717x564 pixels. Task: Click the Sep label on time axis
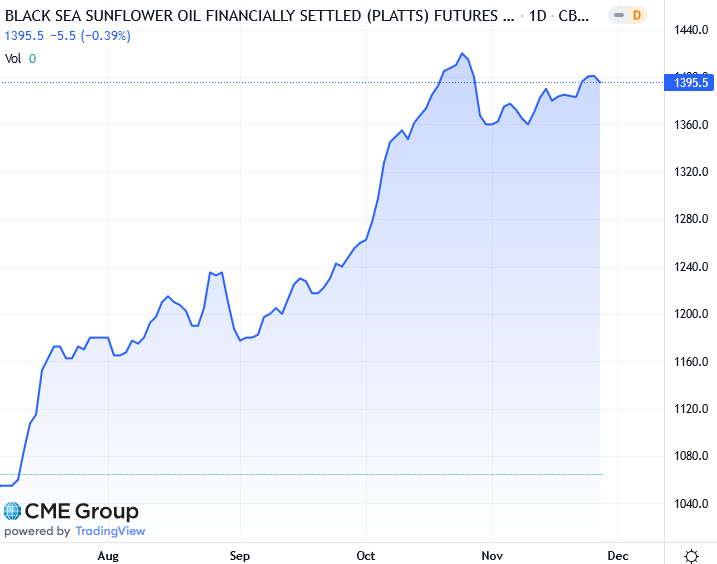coord(239,555)
